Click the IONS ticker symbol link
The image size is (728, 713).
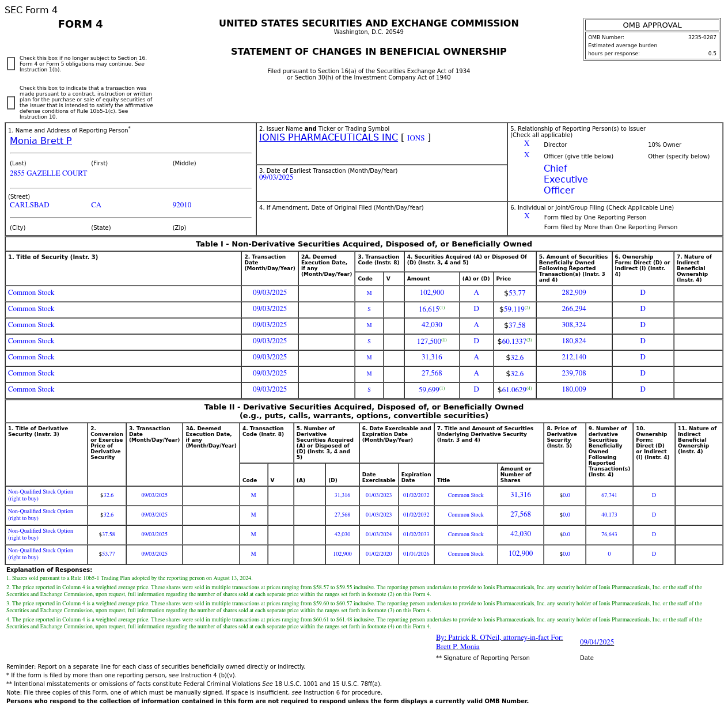[x=416, y=138]
